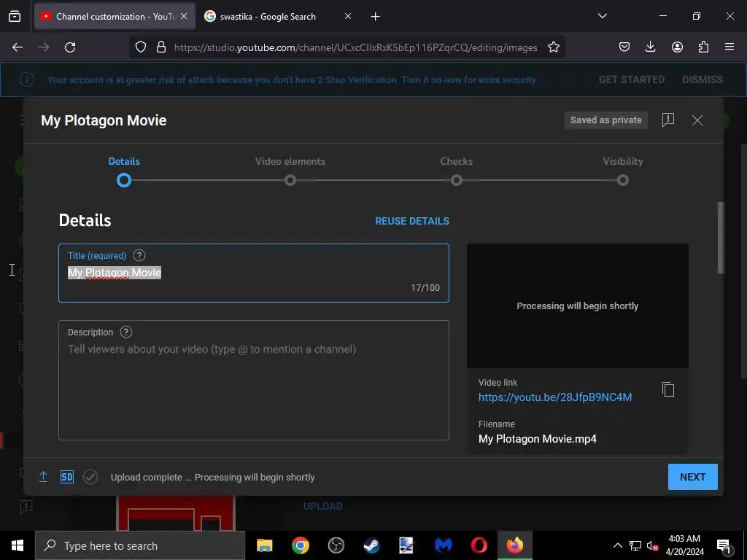
Task: Click network tray icon
Action: click(635, 545)
